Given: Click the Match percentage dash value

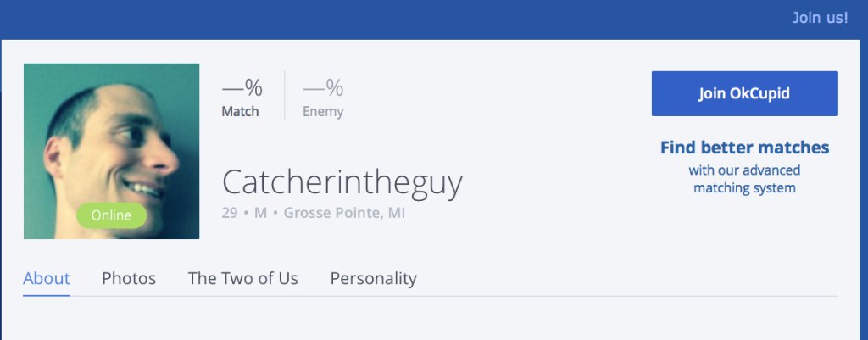Looking at the screenshot, I should [242, 87].
